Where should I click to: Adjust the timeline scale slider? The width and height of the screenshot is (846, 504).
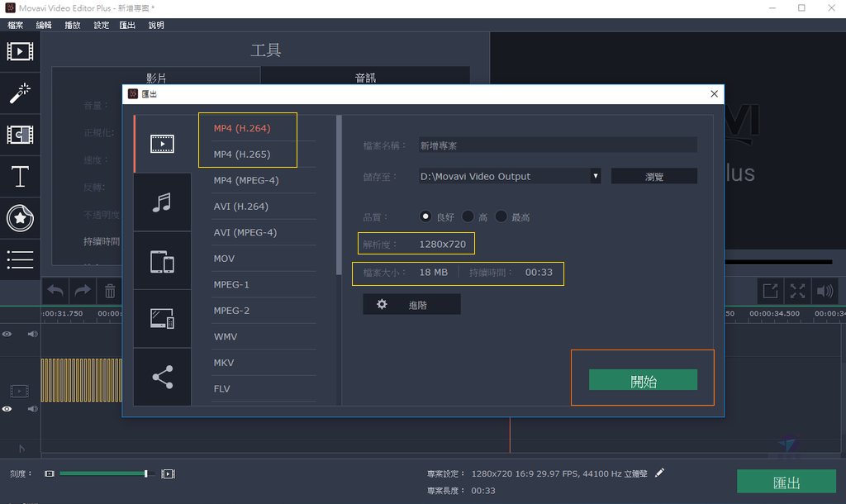145,473
